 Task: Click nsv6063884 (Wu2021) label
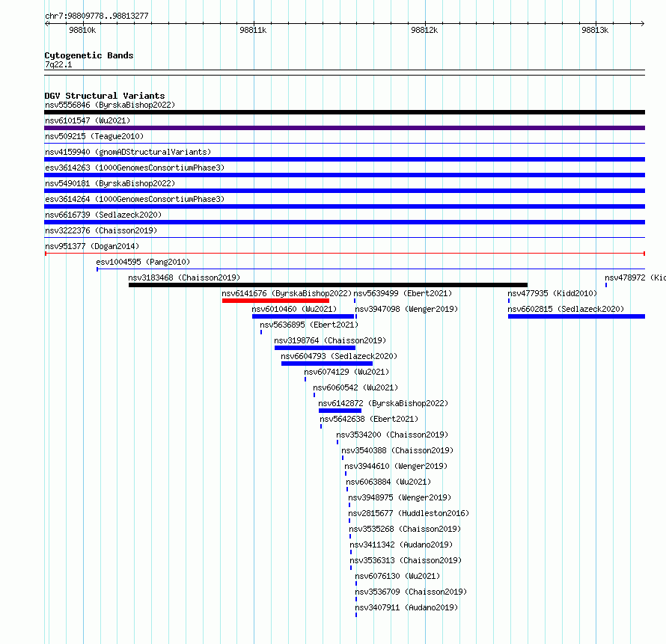(388, 482)
